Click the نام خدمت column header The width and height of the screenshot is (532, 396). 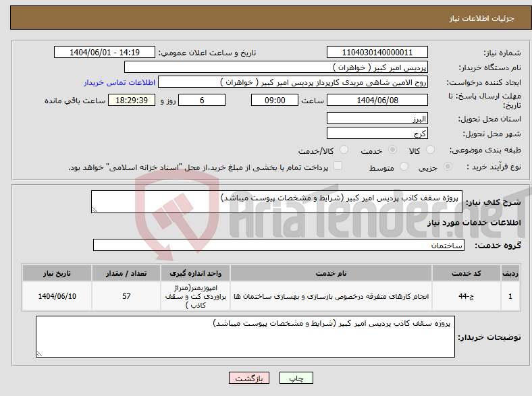[331, 273]
